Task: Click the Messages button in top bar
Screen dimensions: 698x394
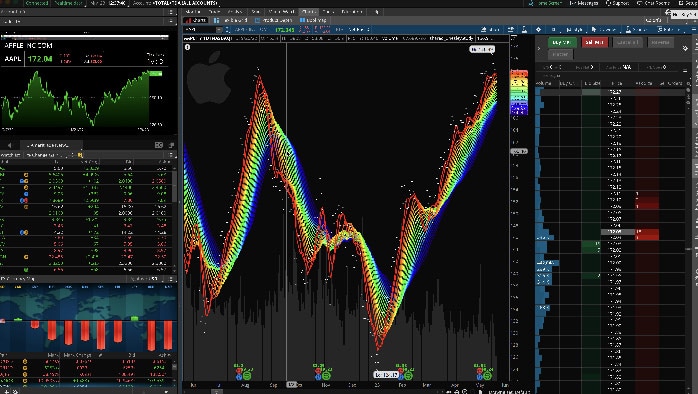Action: (584, 3)
